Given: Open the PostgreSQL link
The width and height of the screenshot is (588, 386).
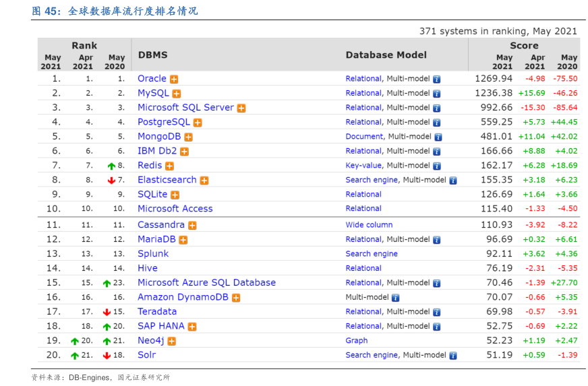Looking at the screenshot, I should point(164,122).
